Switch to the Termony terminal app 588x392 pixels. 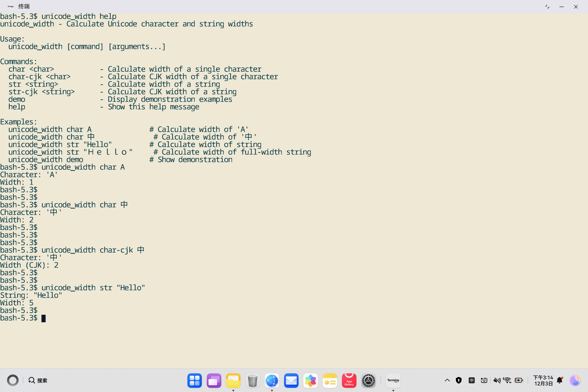click(393, 381)
